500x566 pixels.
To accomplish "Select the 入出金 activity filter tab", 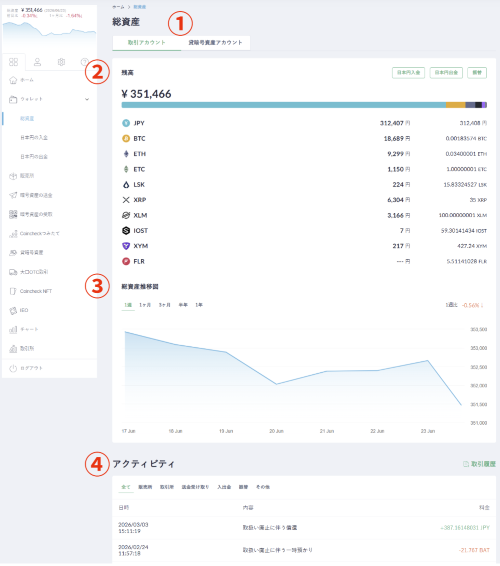I will tap(224, 487).
